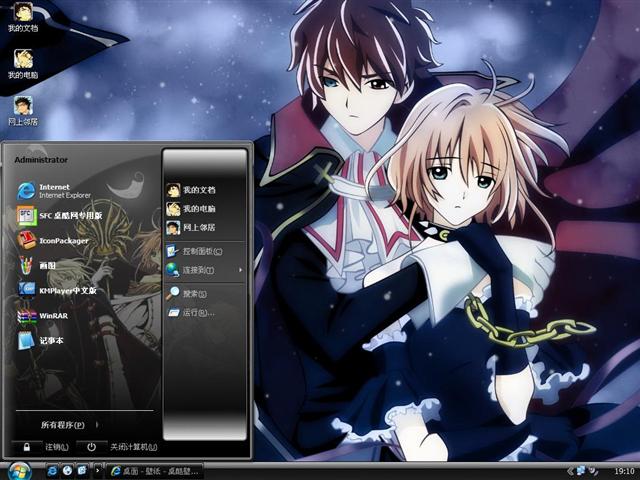Image resolution: width=640 pixels, height=480 pixels.
Task: Open 我的文档 desktop icon
Action: (x=23, y=18)
